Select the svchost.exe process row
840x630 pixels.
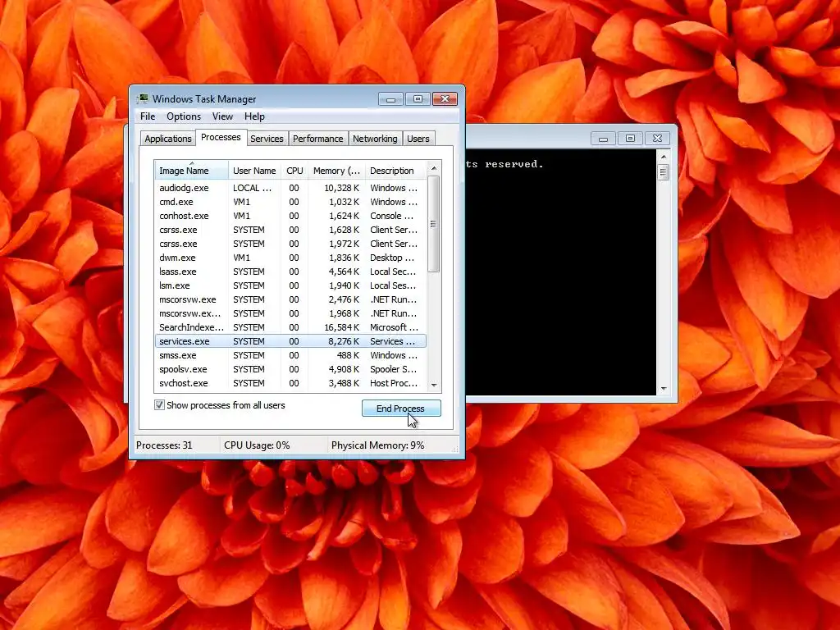coord(290,383)
